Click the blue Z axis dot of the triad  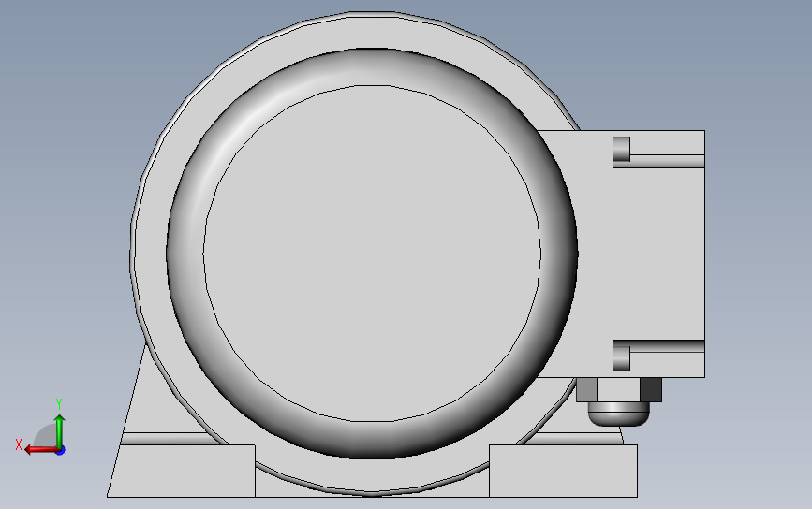point(61,451)
